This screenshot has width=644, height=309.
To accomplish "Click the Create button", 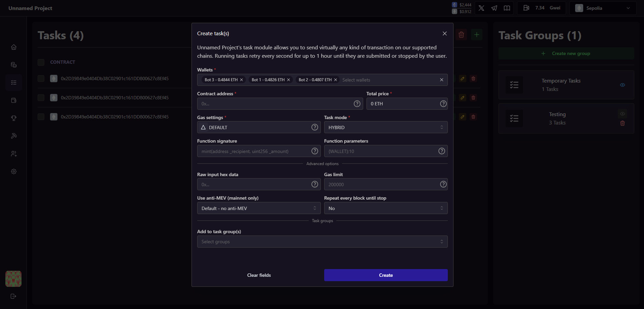I will pos(386,275).
